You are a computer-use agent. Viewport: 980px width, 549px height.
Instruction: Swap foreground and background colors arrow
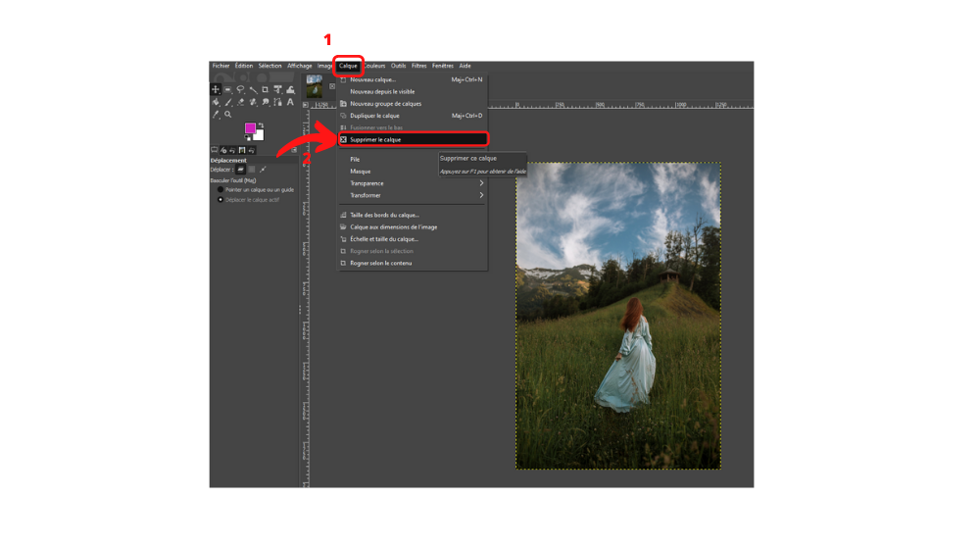262,125
